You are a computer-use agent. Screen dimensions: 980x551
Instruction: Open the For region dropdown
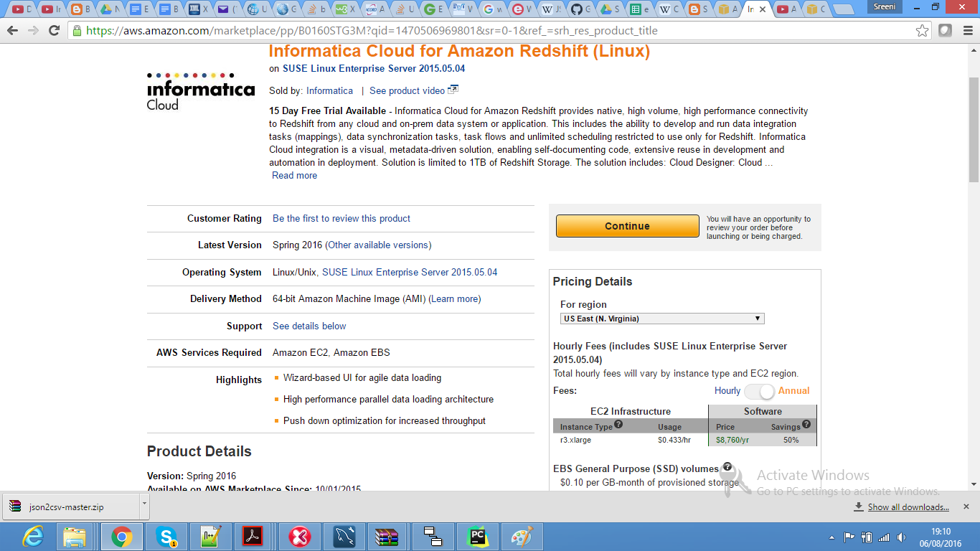(x=661, y=318)
